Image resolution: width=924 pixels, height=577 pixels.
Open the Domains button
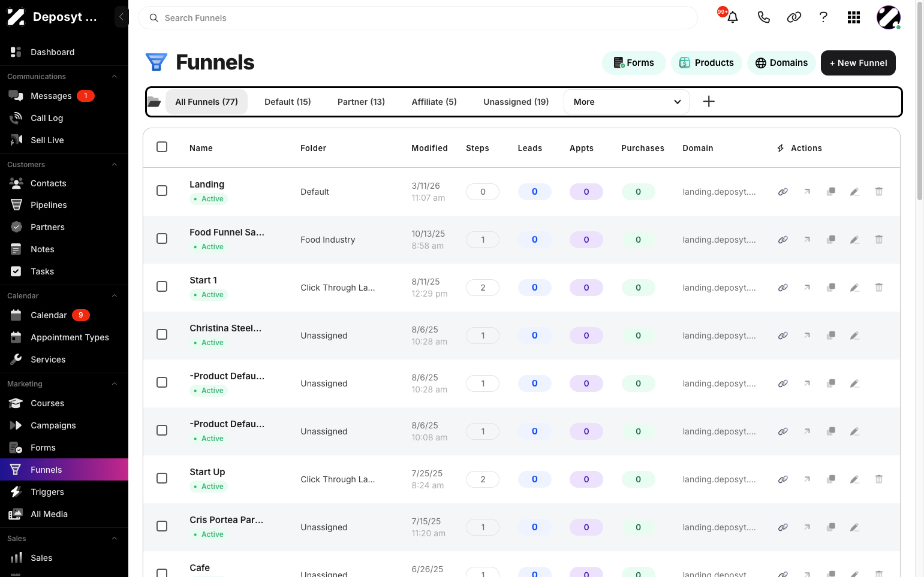click(781, 63)
